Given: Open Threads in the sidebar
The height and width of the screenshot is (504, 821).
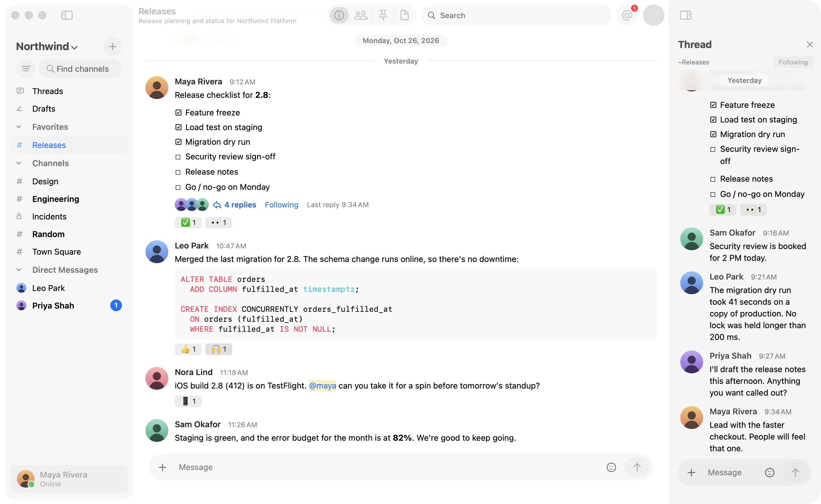Looking at the screenshot, I should pyautogui.click(x=69, y=91).
